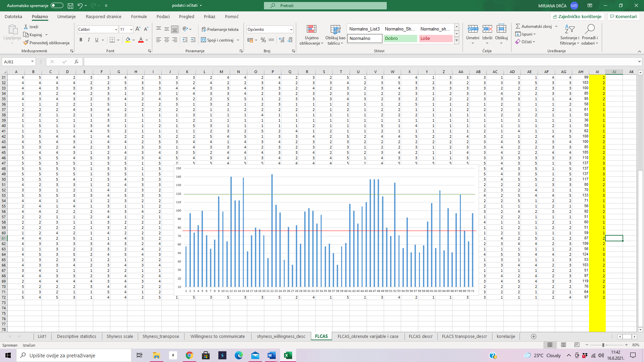This screenshot has height=362, width=644.
Task: Expand Name Box dropdown arrow
Action: pyautogui.click(x=32, y=62)
